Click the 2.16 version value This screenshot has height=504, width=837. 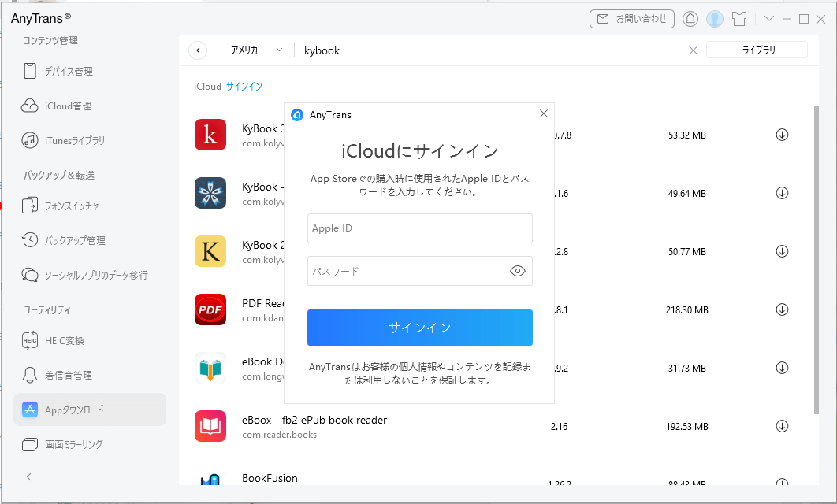559,427
